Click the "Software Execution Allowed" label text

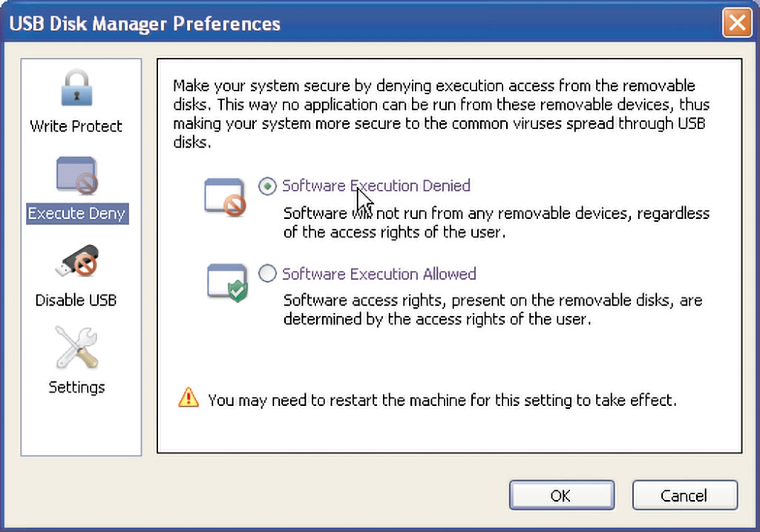pyautogui.click(x=379, y=274)
